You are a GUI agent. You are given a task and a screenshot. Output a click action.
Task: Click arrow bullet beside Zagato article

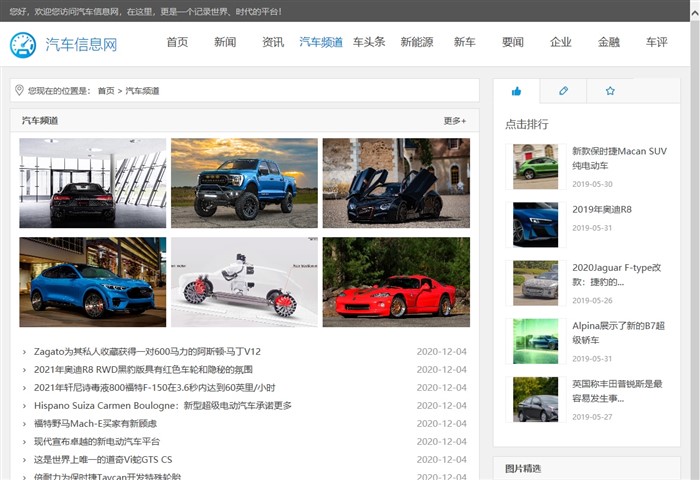tap(24, 352)
